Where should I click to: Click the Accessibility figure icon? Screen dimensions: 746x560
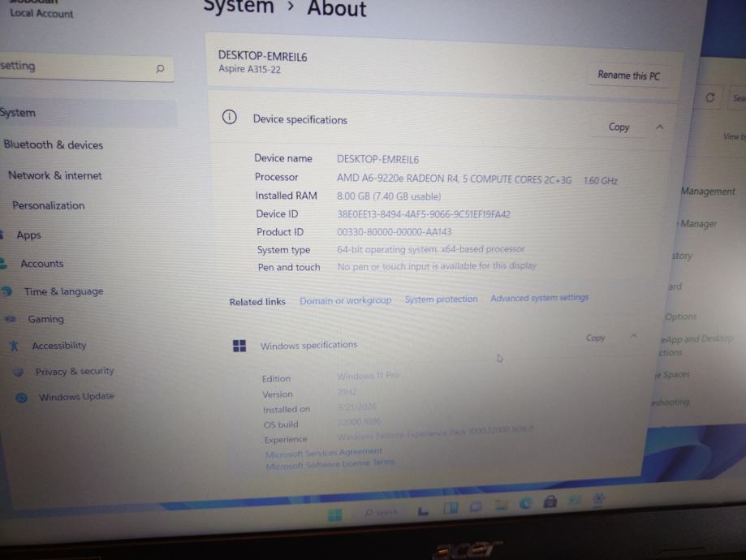(x=14, y=346)
